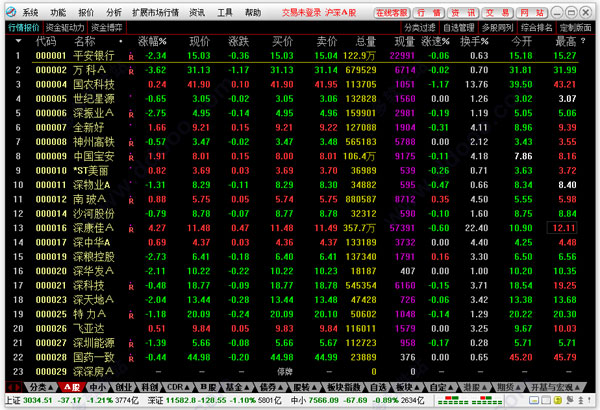Open 综合排名 ranking
This screenshot has height=410, width=600.
tap(536, 28)
